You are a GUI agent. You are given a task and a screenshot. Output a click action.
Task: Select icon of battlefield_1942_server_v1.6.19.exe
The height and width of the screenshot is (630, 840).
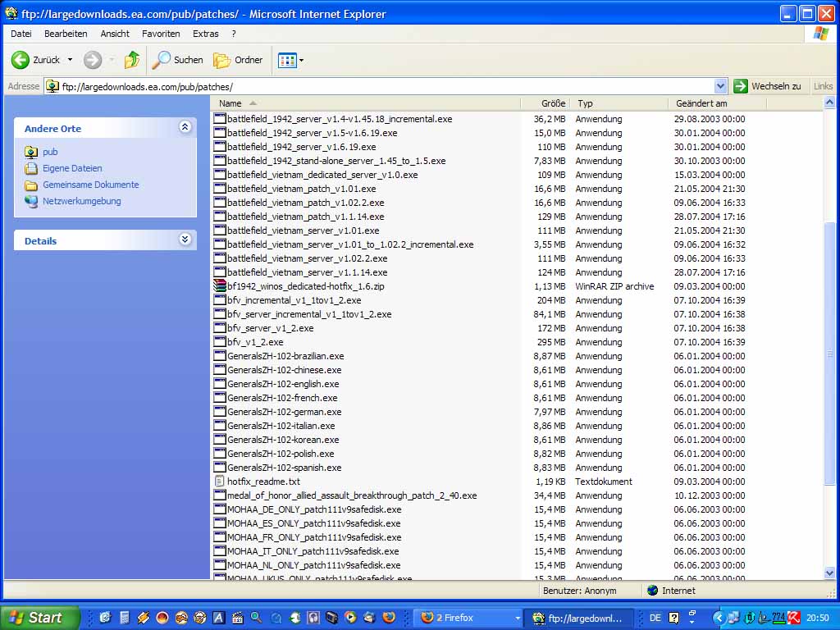pos(220,147)
